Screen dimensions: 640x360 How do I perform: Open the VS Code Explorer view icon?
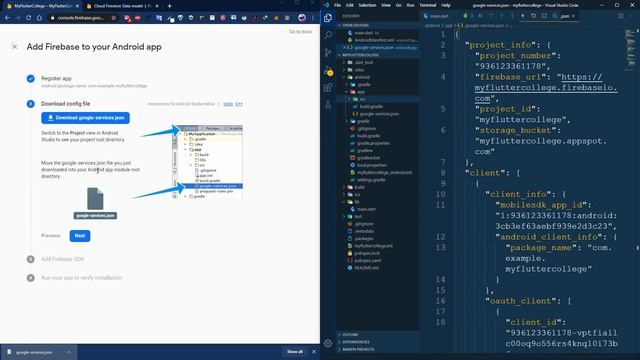point(328,18)
